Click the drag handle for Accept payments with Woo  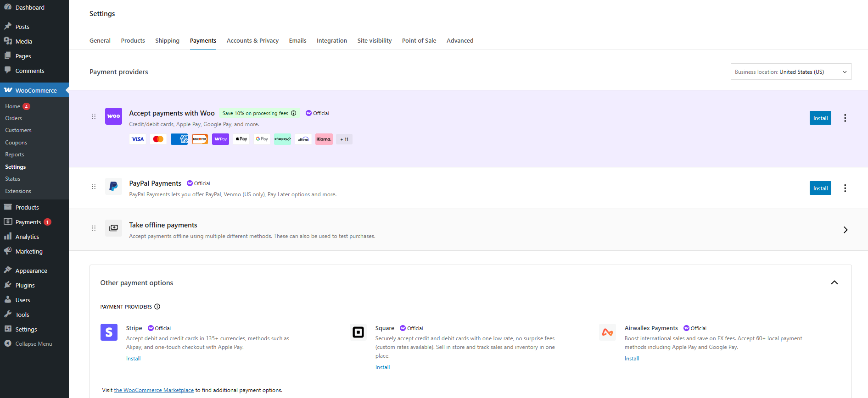pyautogui.click(x=94, y=116)
